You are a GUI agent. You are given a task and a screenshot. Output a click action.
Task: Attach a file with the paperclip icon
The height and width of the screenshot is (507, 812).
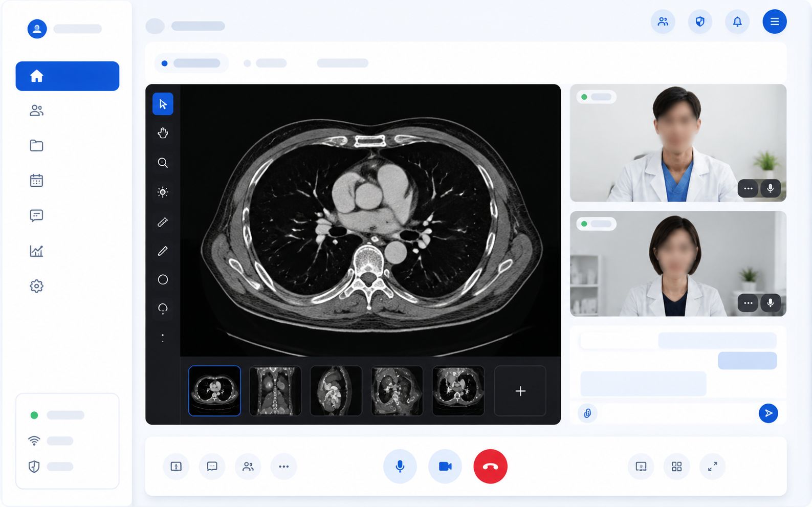(587, 413)
